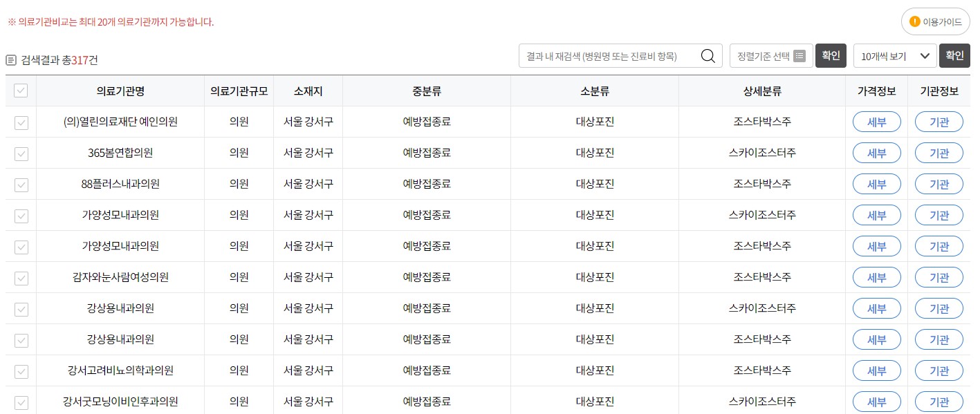
Task: Select the hospital name 감자와눈사람여성의원
Action: click(120, 278)
